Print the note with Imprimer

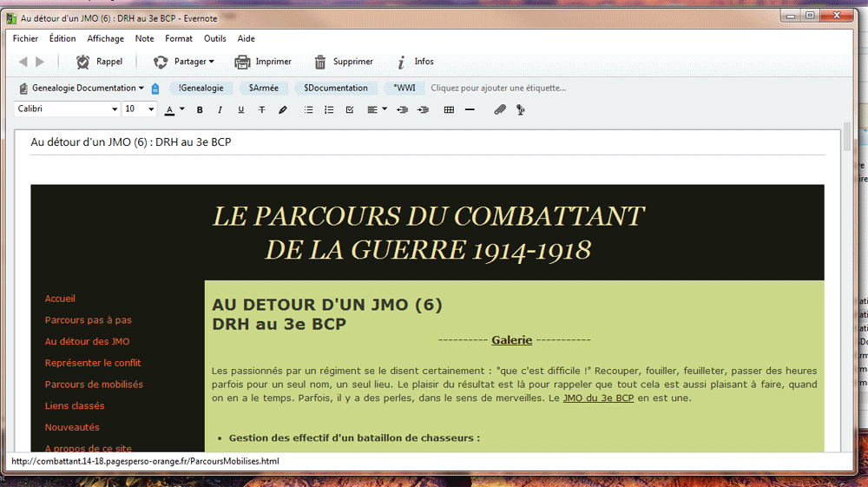click(263, 62)
